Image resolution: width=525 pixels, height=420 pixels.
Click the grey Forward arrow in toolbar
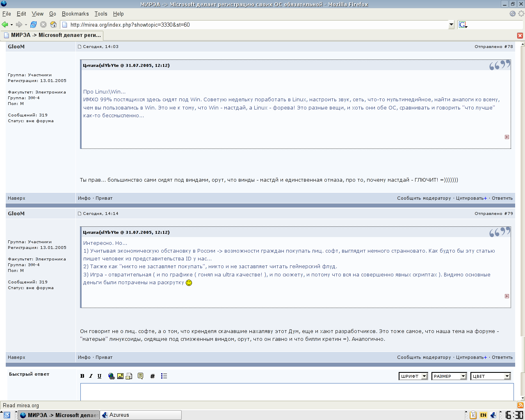19,25
